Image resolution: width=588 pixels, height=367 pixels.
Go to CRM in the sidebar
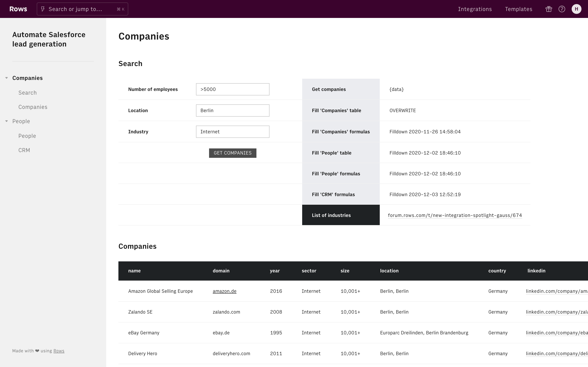[x=24, y=150]
